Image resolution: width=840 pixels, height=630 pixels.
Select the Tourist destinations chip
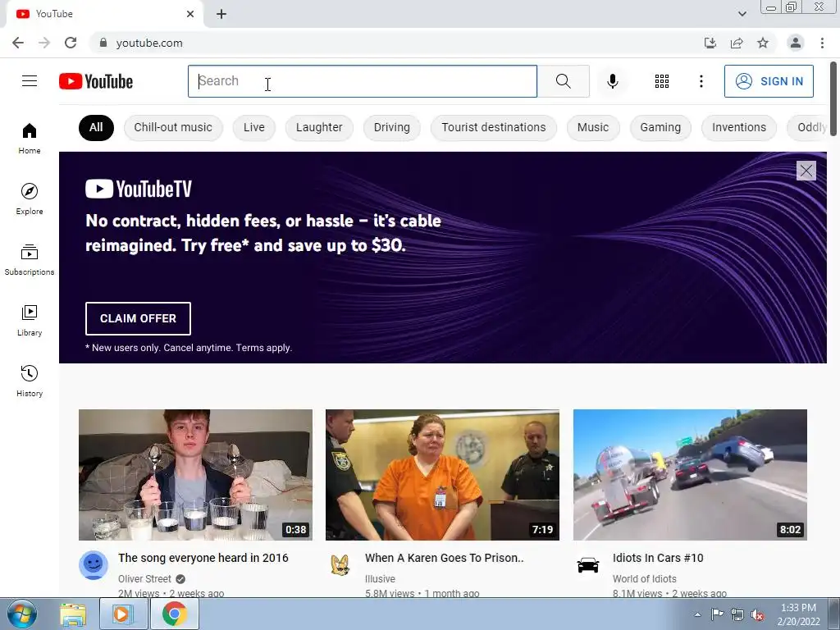point(493,127)
